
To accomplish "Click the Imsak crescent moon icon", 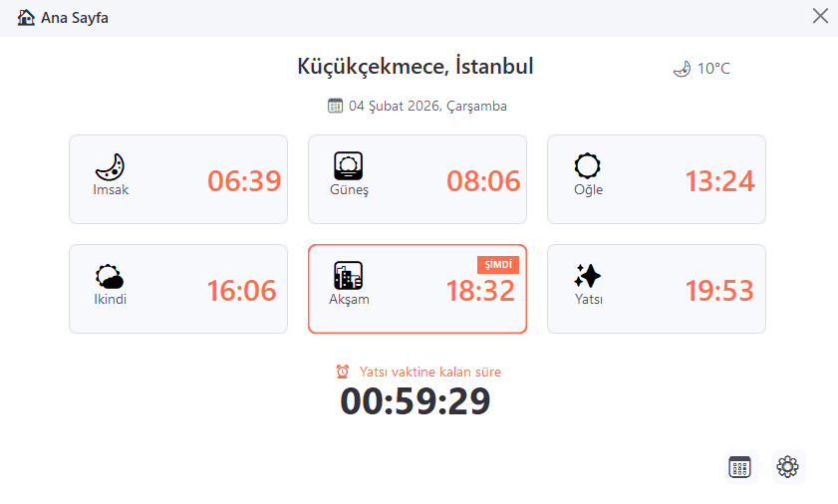I will 110,166.
